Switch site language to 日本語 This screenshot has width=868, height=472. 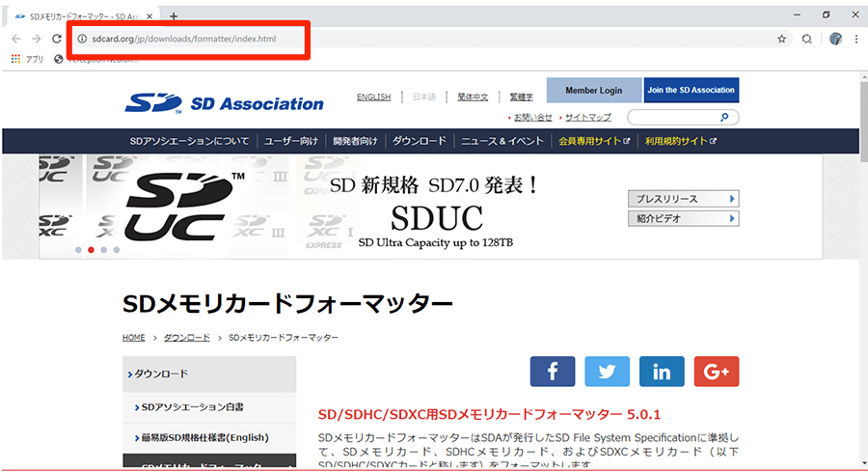click(x=424, y=97)
